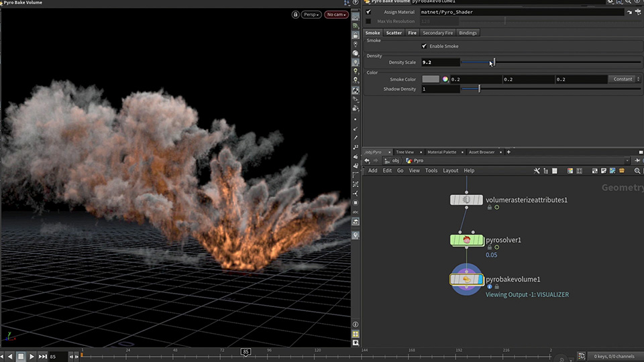Viewport: 644px width, 362px height.
Task: Click the back arrow in network path bar
Action: (x=368, y=161)
